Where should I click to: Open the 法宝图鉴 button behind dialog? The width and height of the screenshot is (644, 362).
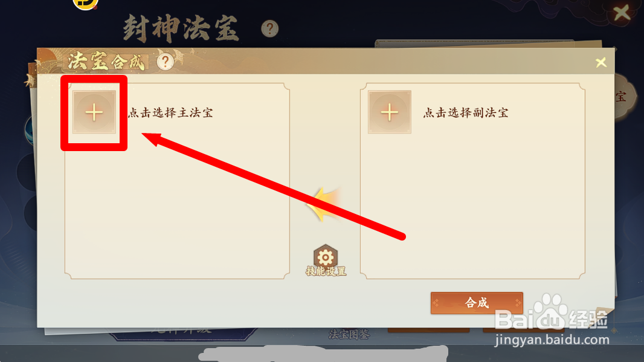click(349, 334)
